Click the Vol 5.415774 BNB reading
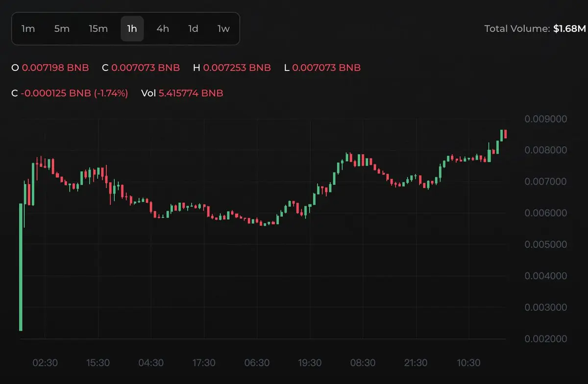The height and width of the screenshot is (384, 588). 191,93
